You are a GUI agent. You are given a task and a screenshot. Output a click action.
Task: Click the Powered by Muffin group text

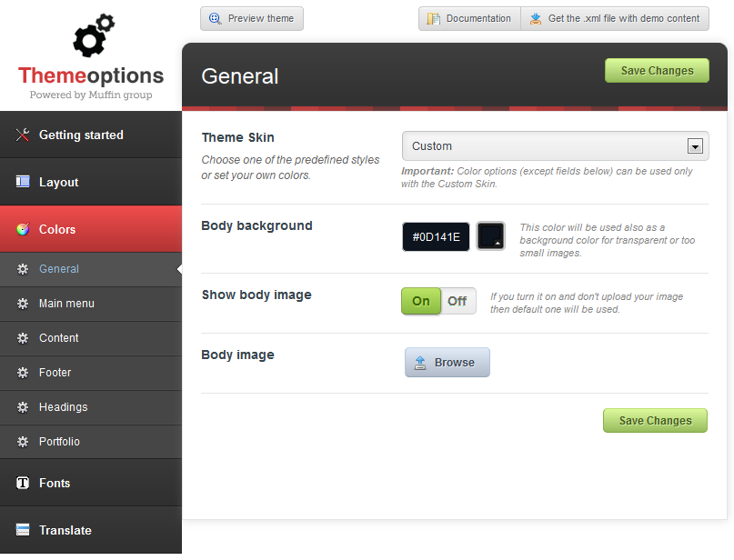(91, 95)
